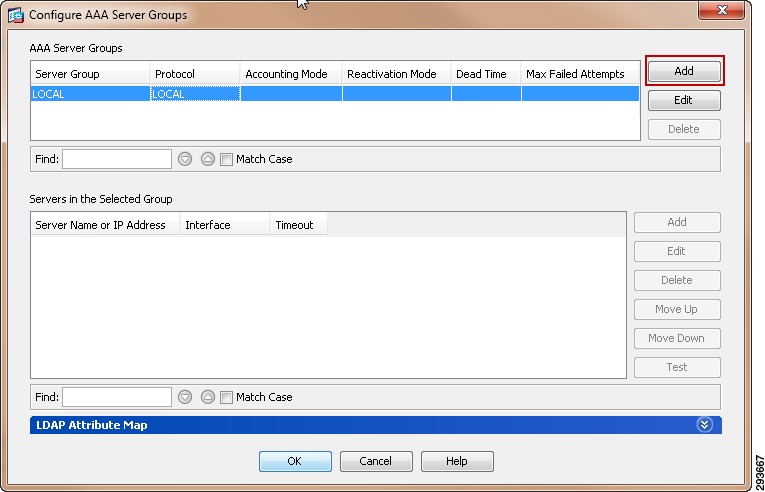This screenshot has width=765, height=492.
Task: Click the Test server button
Action: pyautogui.click(x=677, y=367)
